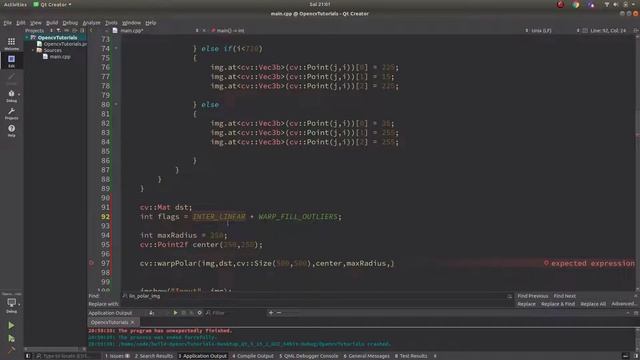This screenshot has height=360, width=640.
Task: Open the Debug mode with bug icon
Action: pyautogui.click(x=11, y=96)
